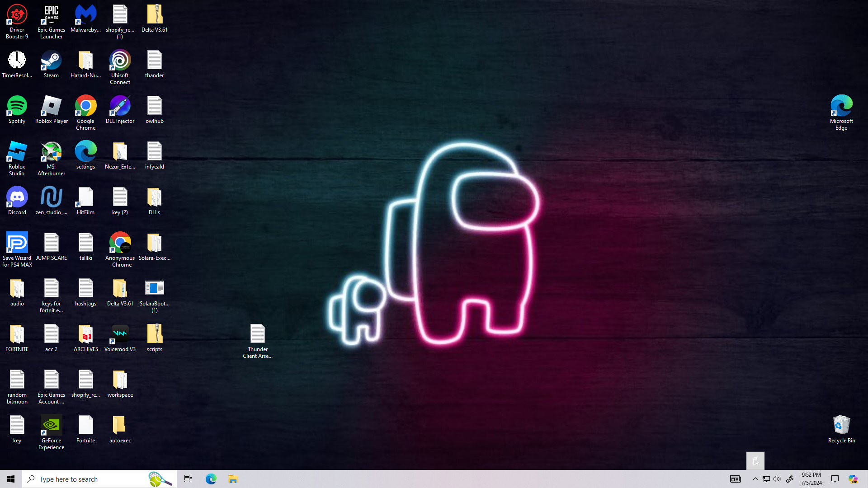The image size is (868, 488).
Task: Click the Ubisoft Connect icon
Action: pos(120,61)
